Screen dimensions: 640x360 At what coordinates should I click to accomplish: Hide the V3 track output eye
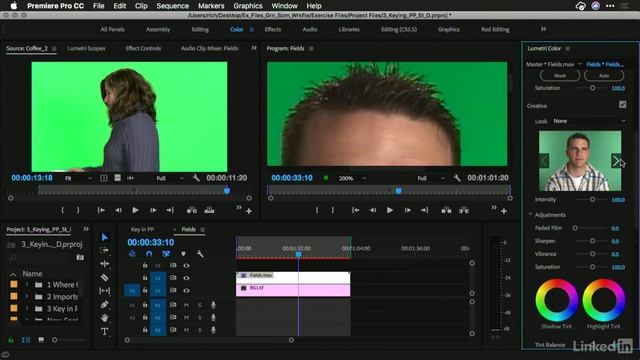pyautogui.click(x=186, y=265)
